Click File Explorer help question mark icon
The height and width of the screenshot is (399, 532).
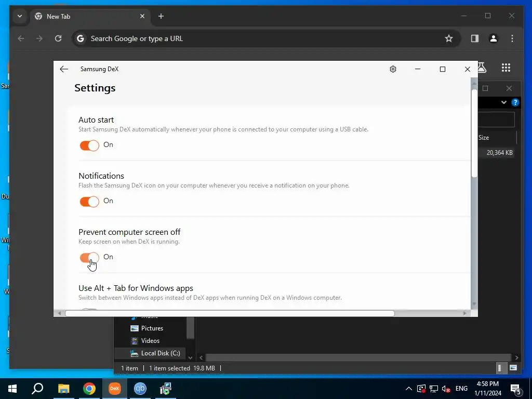click(x=515, y=102)
